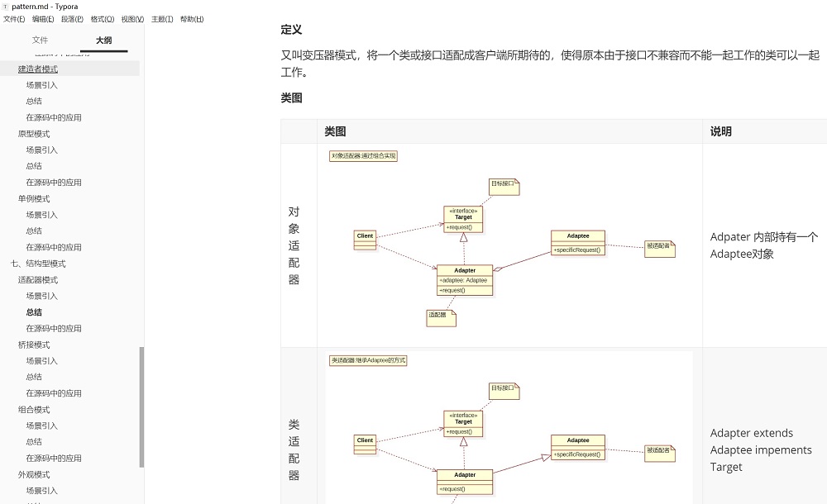Click the Typora app icon in title bar
This screenshot has height=504, width=827.
tap(5, 7)
